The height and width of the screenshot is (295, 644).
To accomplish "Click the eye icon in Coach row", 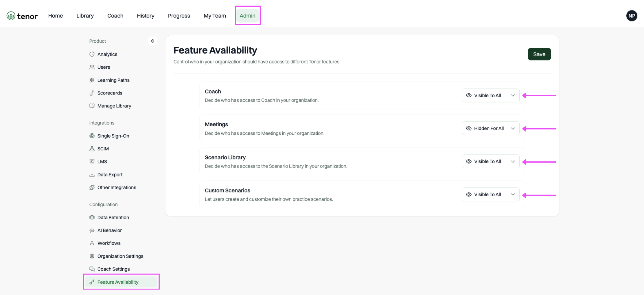I will pyautogui.click(x=469, y=95).
